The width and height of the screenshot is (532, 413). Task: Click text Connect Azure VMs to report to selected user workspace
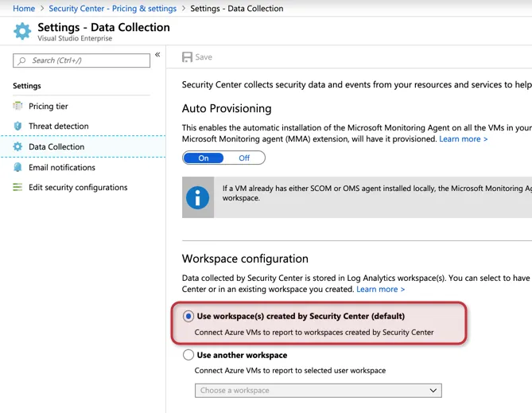(x=290, y=371)
